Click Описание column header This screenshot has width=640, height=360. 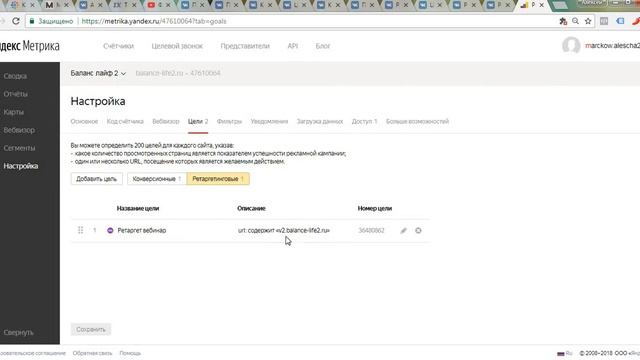coord(251,209)
